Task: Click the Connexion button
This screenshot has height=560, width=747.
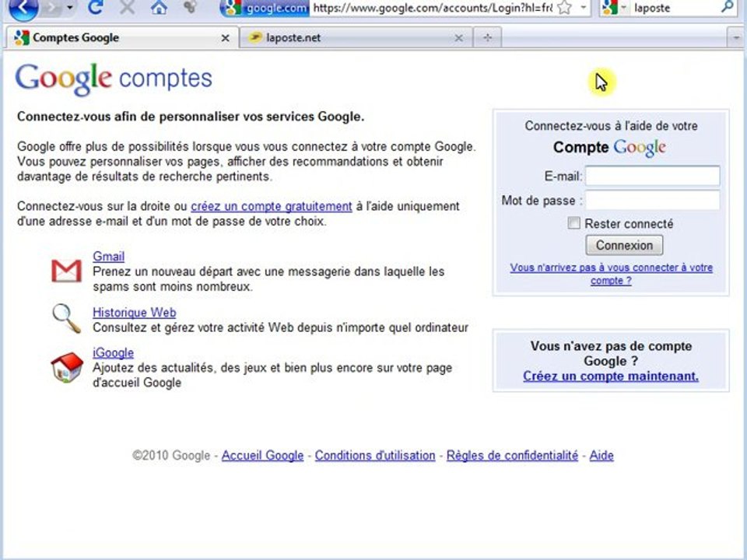Action: [x=624, y=245]
